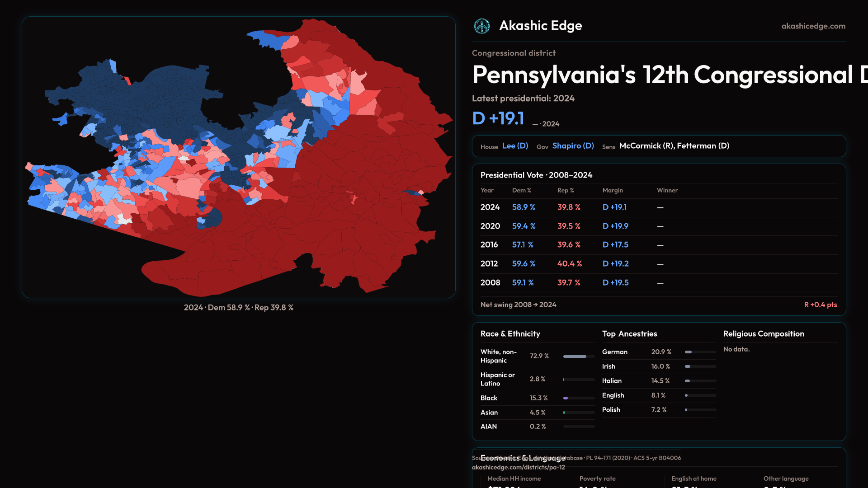The width and height of the screenshot is (868, 488).
Task: Click the Shapiro (D) governor link
Action: (x=573, y=146)
